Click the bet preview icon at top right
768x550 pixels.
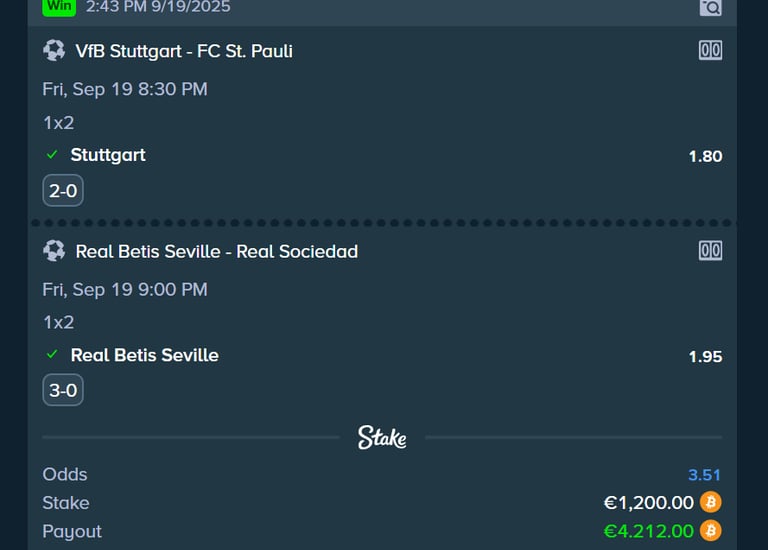[710, 7]
